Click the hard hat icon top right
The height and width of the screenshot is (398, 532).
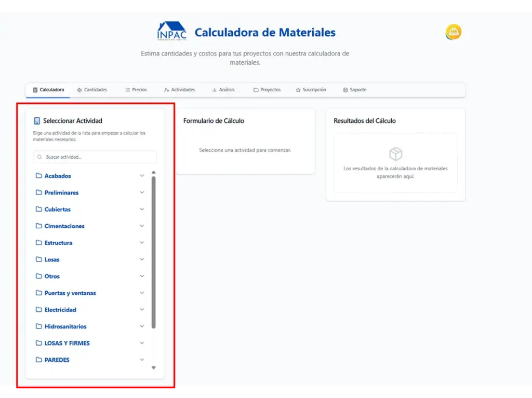point(453,32)
